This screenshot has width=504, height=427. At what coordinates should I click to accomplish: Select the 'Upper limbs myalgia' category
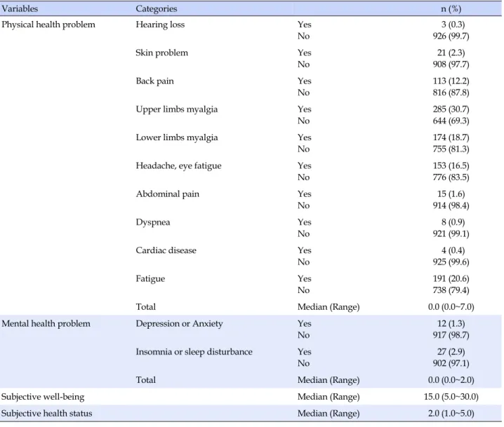(x=176, y=109)
